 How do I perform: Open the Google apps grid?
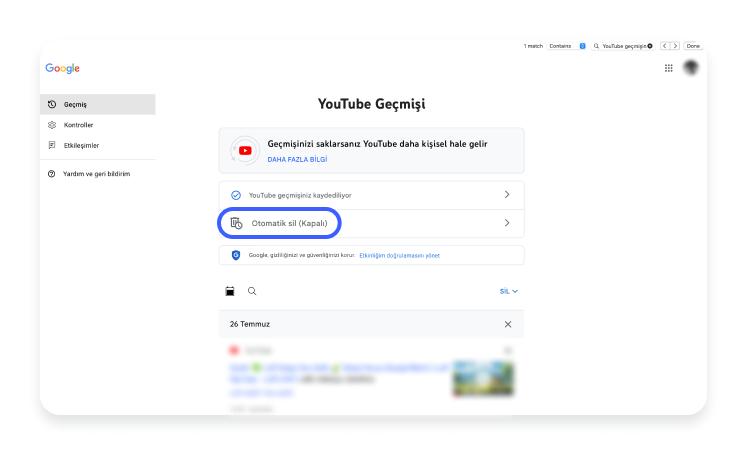point(669,68)
